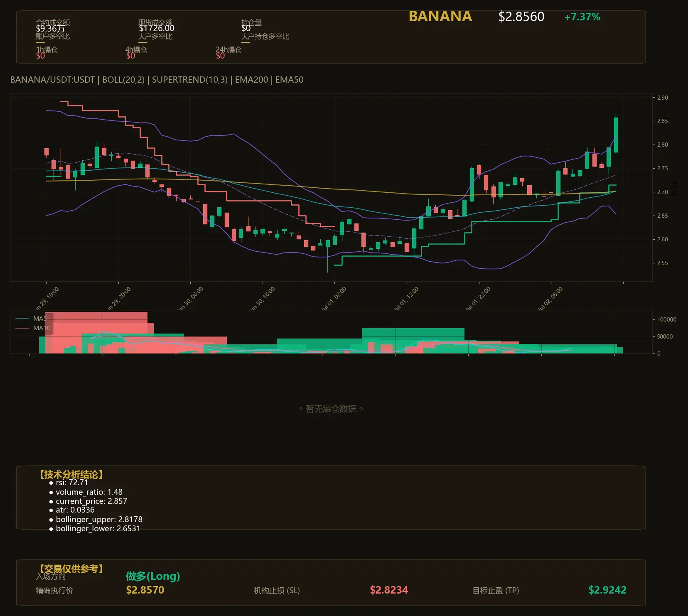
Task: Select the $1726.00 spot volume value
Action: tap(157, 28)
